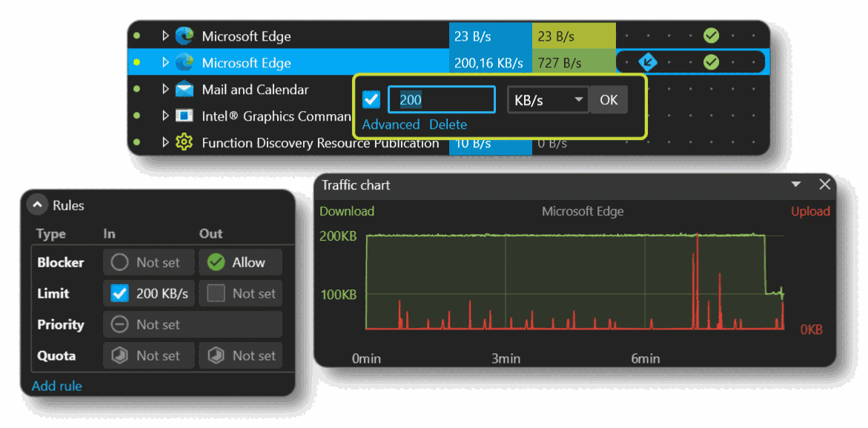The image size is (868, 428).
Task: Click the Priority rule circle icon
Action: pos(119,324)
